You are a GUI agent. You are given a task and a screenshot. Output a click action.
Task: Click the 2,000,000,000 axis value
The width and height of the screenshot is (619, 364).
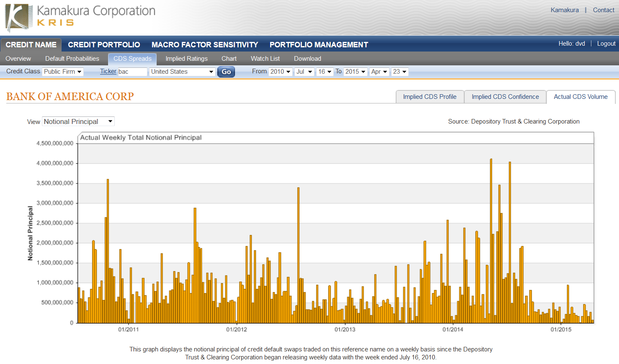click(x=55, y=243)
